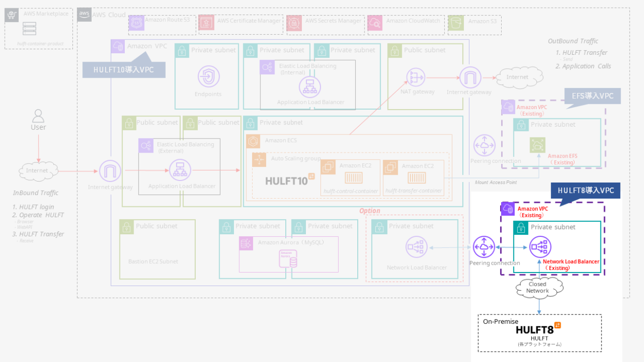Select the Internet cloud below User
The height and width of the screenshot is (362, 644).
pos(37,171)
